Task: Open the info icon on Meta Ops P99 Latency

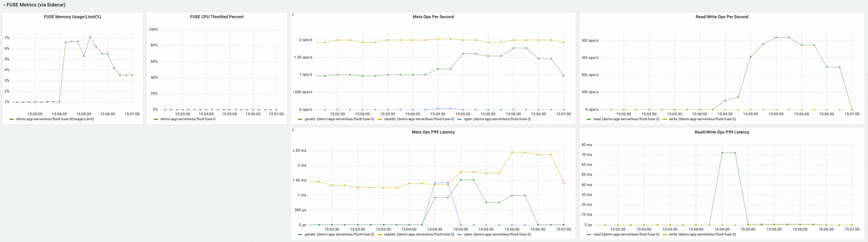Action: 293,130
